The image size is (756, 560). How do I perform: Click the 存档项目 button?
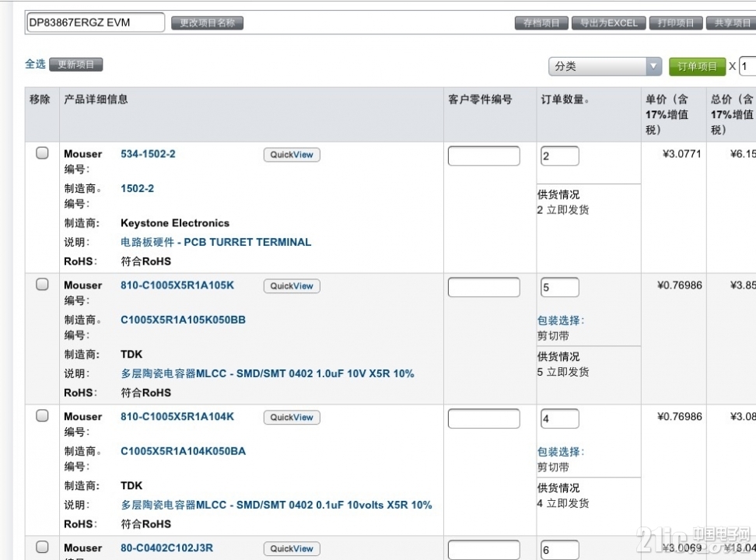pos(541,23)
